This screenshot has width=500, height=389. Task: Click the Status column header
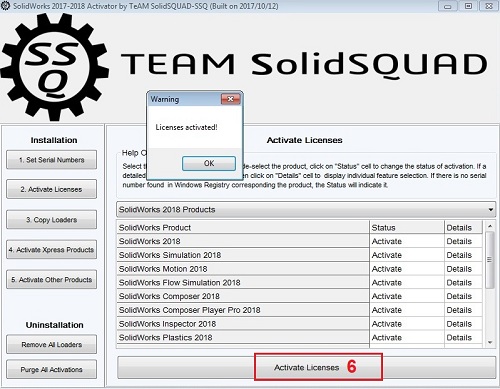407,227
